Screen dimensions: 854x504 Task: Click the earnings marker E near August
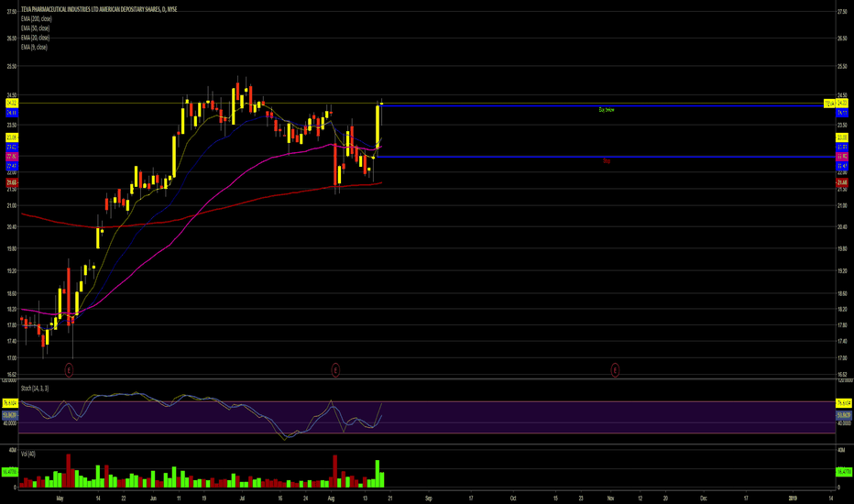[x=335, y=370]
